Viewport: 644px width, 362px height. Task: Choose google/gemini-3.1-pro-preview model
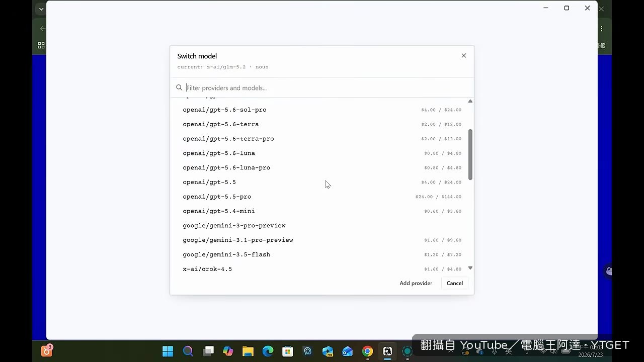coord(322,240)
